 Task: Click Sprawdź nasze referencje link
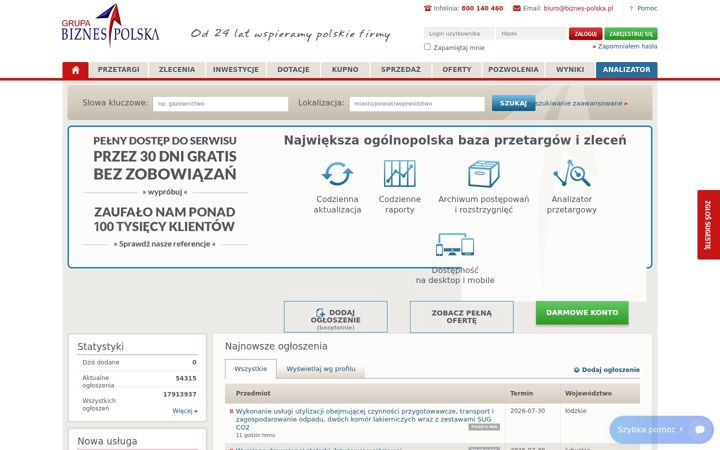pos(164,244)
